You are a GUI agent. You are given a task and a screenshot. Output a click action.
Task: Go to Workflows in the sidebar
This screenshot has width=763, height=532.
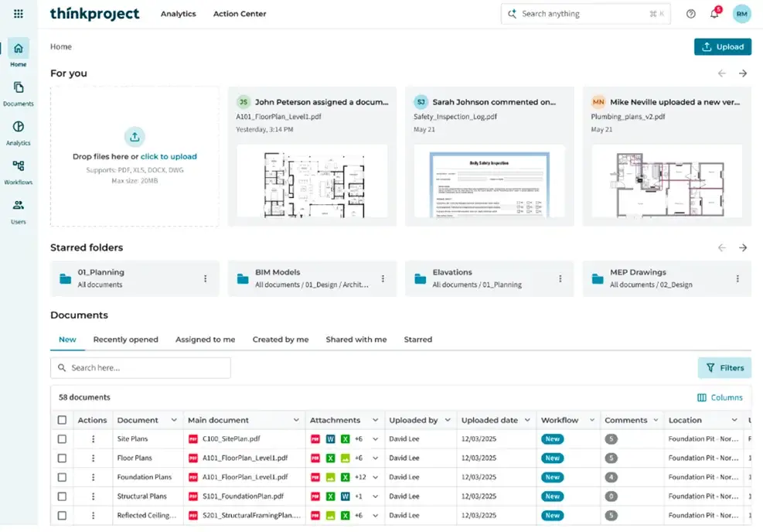(x=19, y=172)
